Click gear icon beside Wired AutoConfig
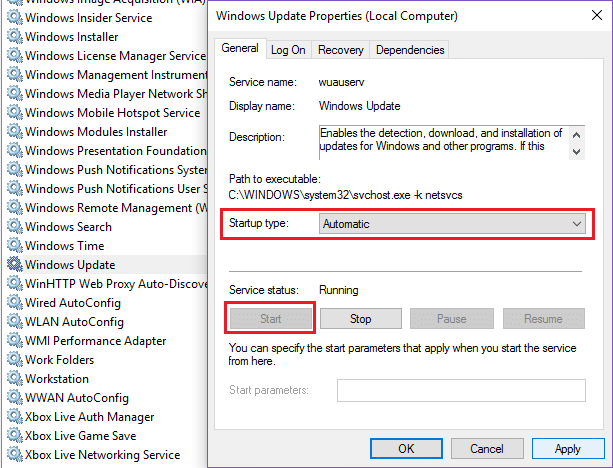This screenshot has width=613, height=468. [x=15, y=302]
